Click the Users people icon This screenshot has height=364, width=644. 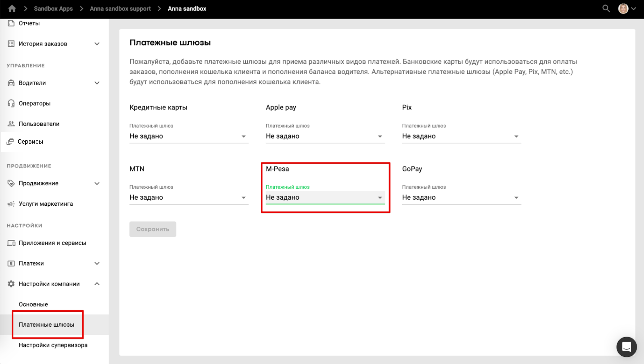coord(11,124)
